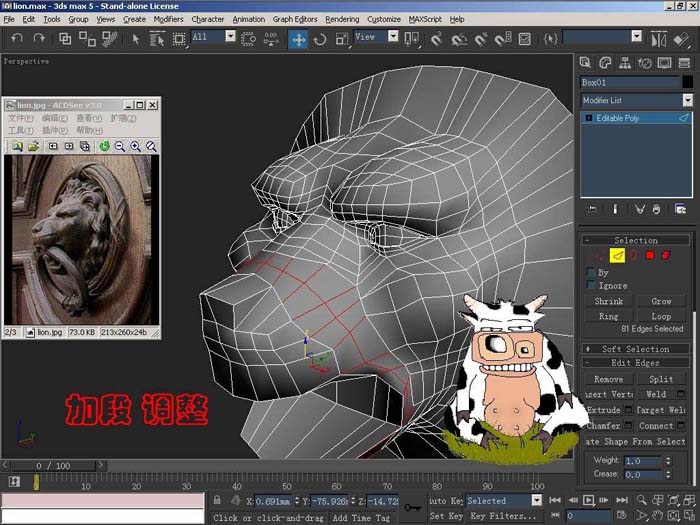Click the Remove edges button

pyautogui.click(x=608, y=379)
